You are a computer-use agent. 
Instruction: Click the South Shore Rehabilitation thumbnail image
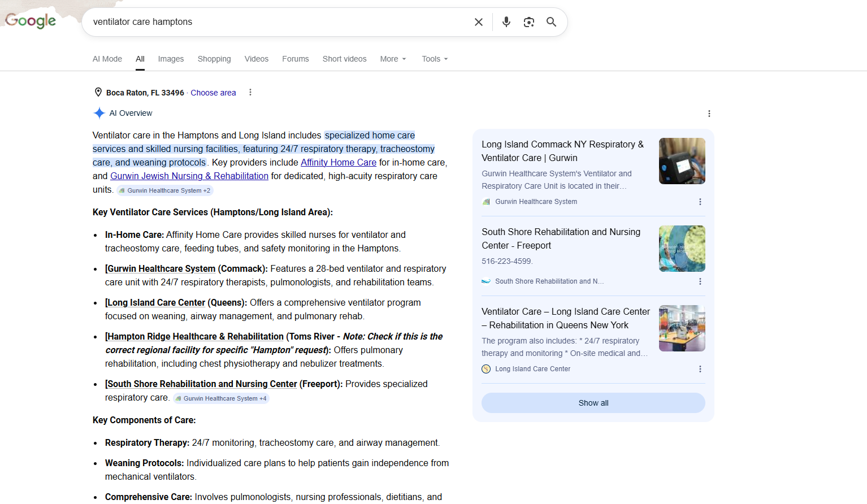682,249
